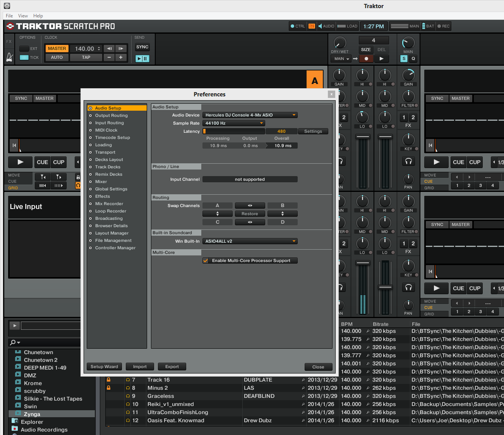Click the tempo bend down arrow in Clock
Screen dimensions: 504x435
109,48
